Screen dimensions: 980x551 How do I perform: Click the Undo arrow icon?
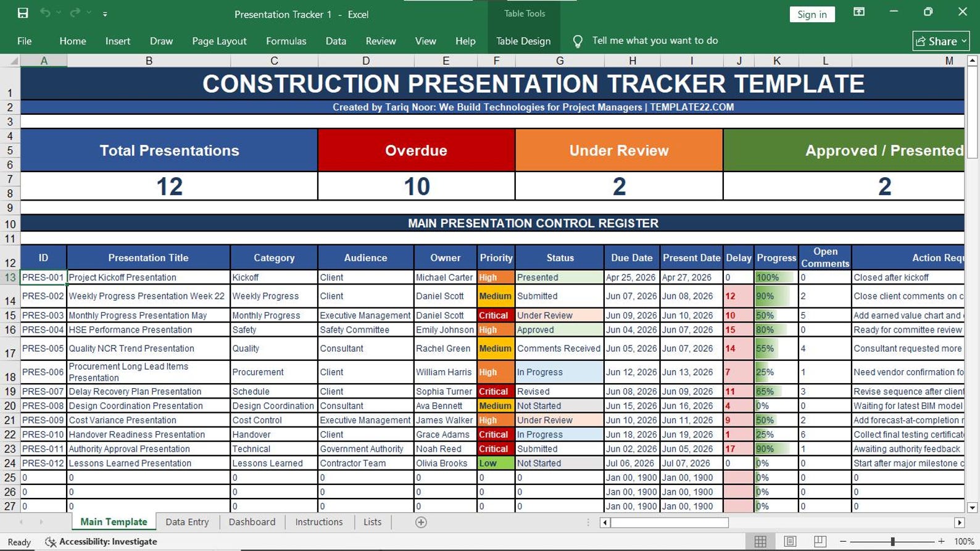(45, 13)
